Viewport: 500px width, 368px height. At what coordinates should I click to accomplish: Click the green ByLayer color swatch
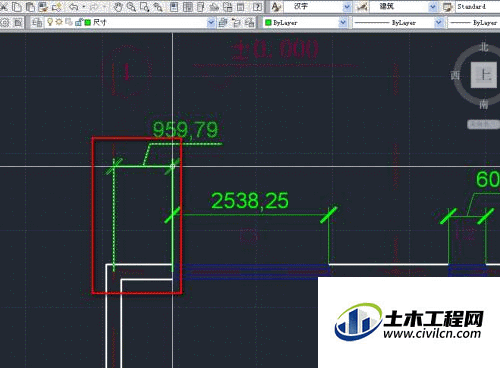click(268, 22)
